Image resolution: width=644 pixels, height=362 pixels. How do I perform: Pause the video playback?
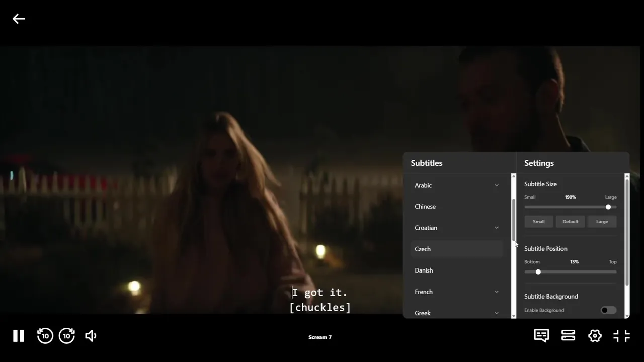(19, 336)
